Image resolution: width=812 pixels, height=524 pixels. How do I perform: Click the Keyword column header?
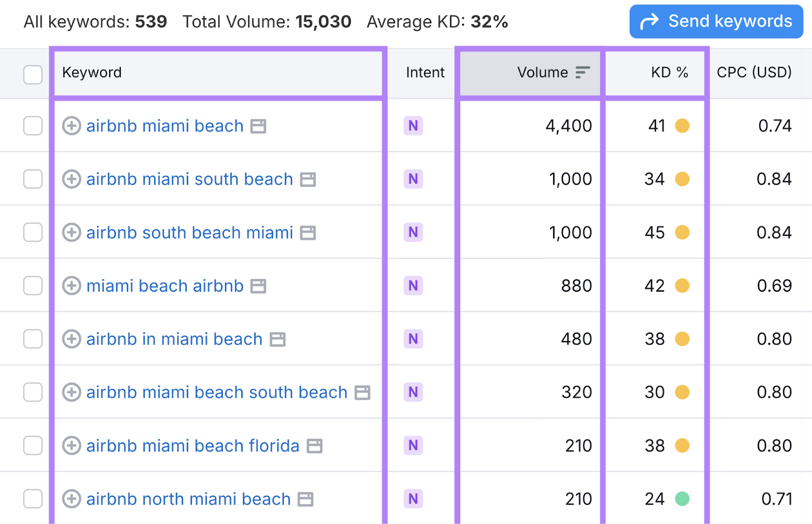tap(92, 72)
